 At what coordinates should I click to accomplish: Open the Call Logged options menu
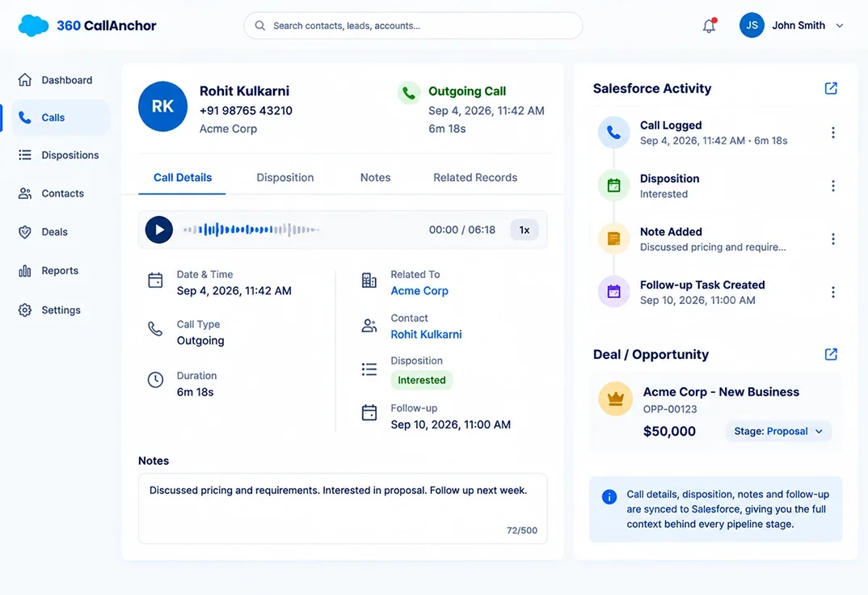pyautogui.click(x=833, y=133)
